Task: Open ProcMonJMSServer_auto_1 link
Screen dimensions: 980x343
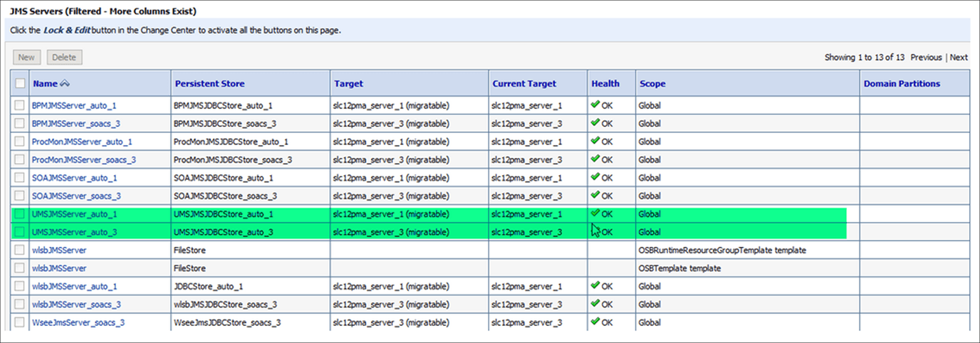Action: 82,142
